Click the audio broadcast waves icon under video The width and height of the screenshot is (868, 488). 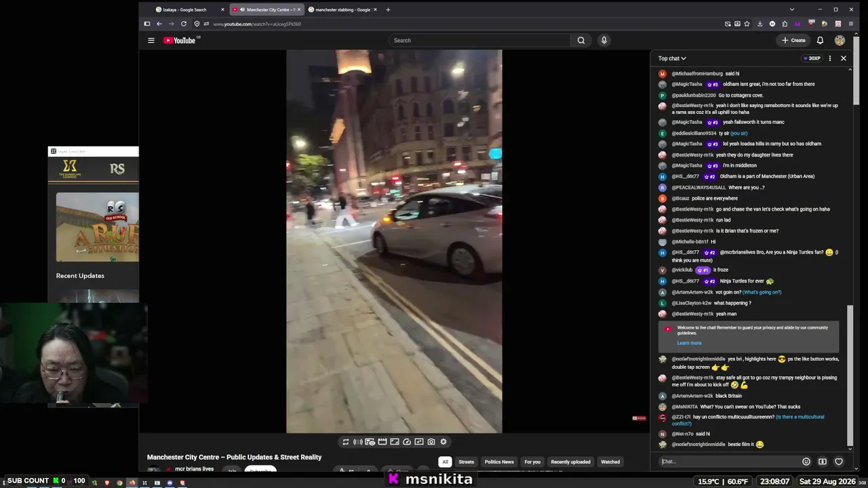point(358,442)
